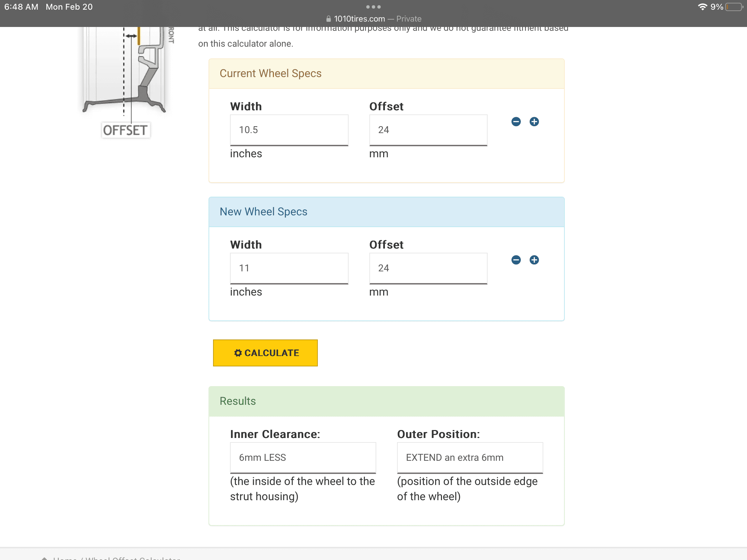Tap the lock icon next to 1010tires.com
Image resolution: width=747 pixels, height=560 pixels.
point(328,19)
